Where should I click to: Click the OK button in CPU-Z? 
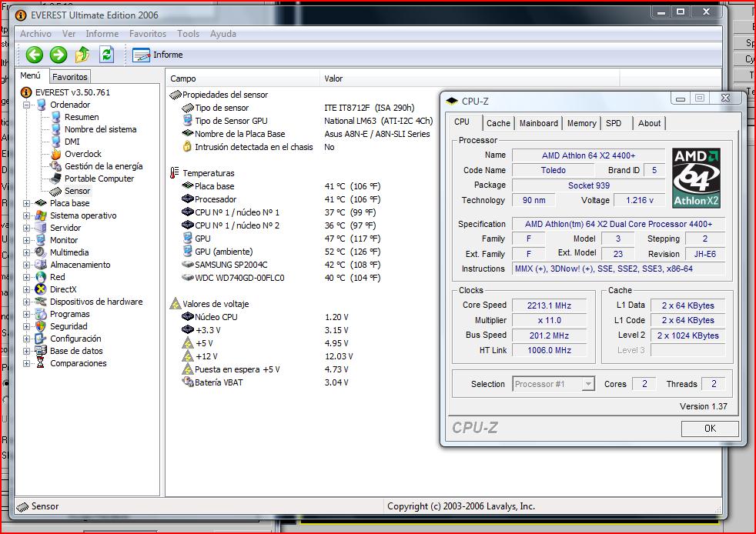click(710, 429)
